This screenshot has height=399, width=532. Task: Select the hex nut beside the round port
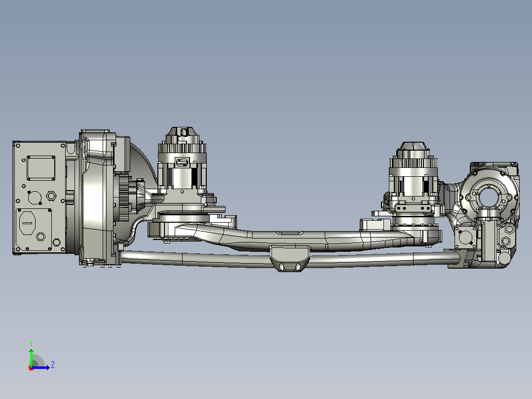click(x=51, y=196)
